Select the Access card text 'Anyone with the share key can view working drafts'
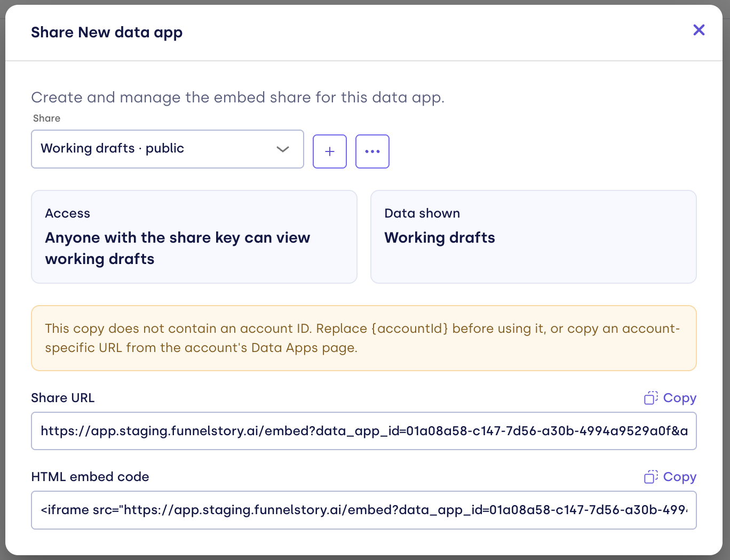The image size is (730, 560). (178, 248)
